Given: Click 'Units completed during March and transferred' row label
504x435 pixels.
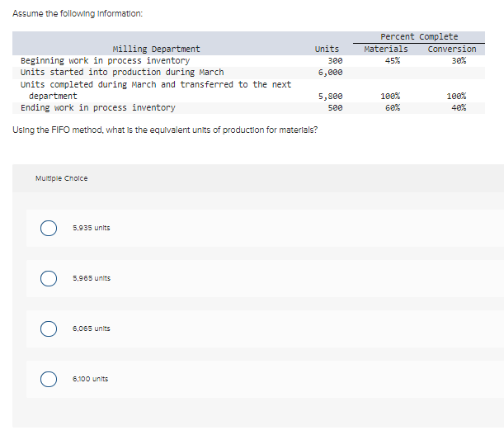Looking at the screenshot, I should (x=156, y=90).
